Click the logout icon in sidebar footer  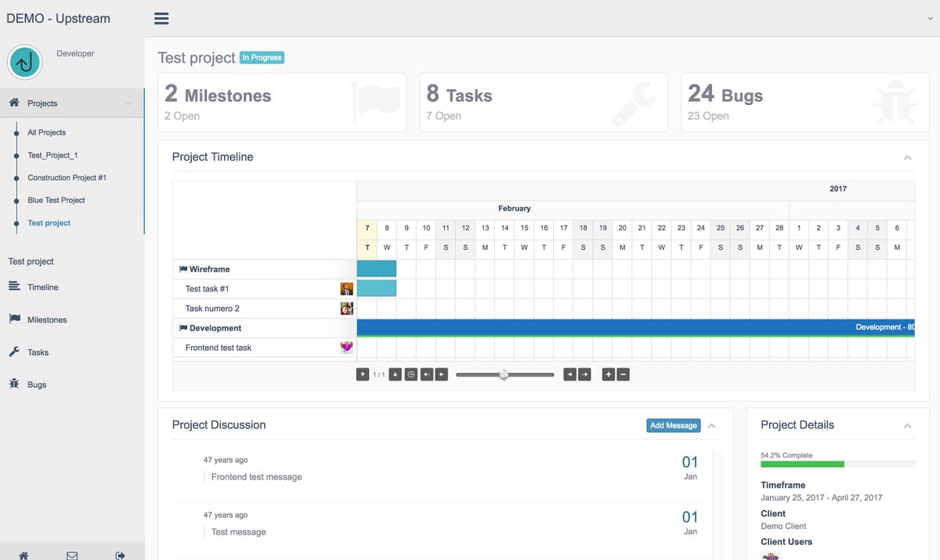point(120,555)
